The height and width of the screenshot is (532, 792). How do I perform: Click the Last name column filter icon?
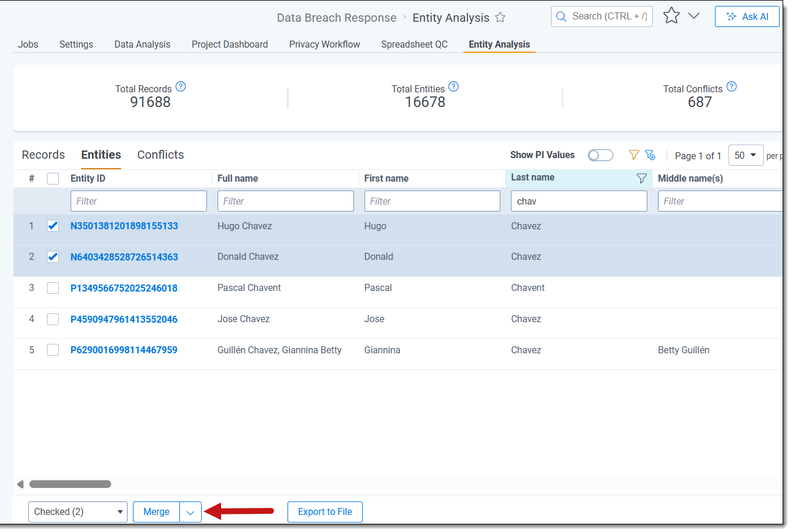point(641,178)
